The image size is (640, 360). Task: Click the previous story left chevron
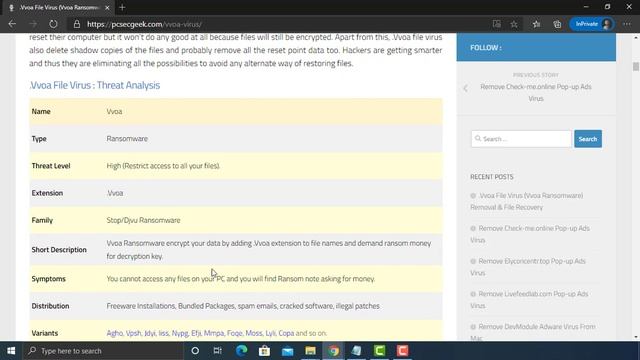tap(466, 88)
